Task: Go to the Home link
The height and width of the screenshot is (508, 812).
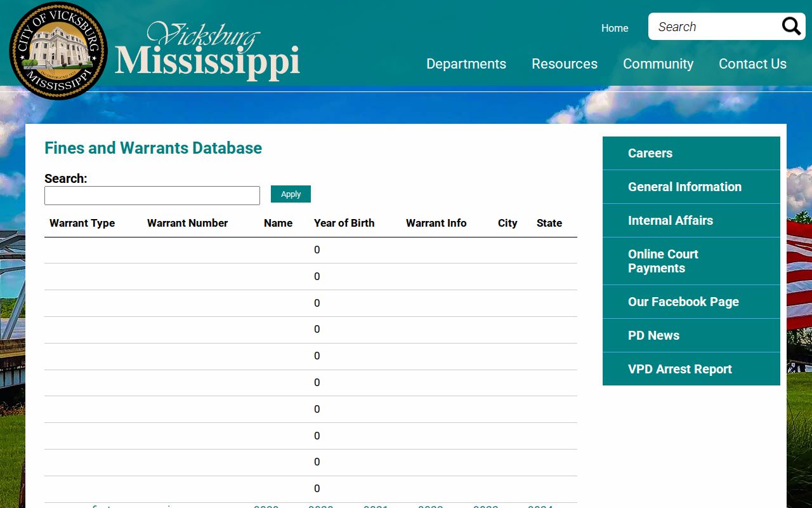Action: tap(615, 28)
